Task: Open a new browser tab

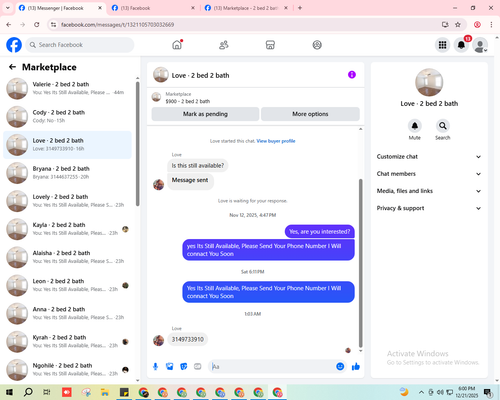Action: [300, 8]
